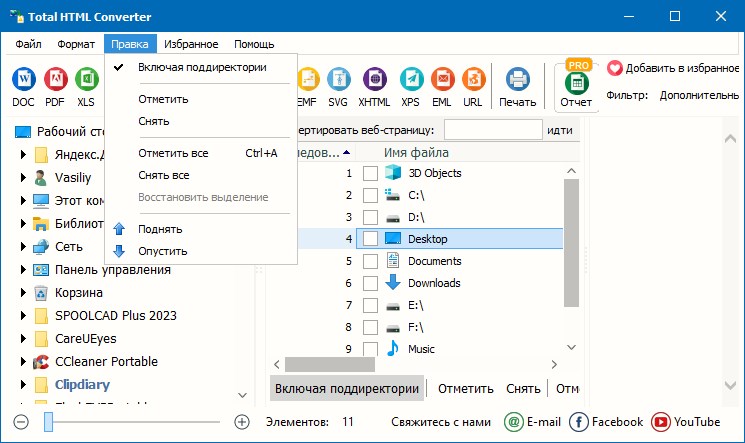This screenshot has height=443, width=745.
Task: Click the zoom in plus icon
Action: (x=242, y=422)
